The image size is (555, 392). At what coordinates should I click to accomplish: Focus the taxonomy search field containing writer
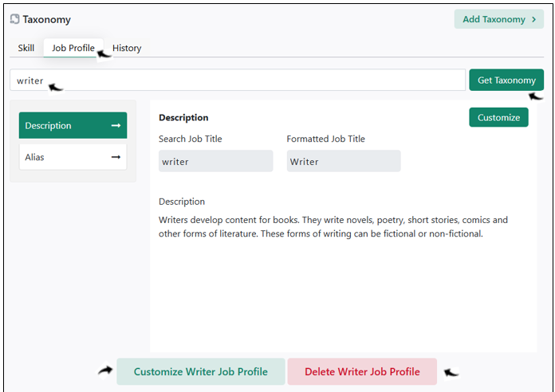pyautogui.click(x=238, y=80)
